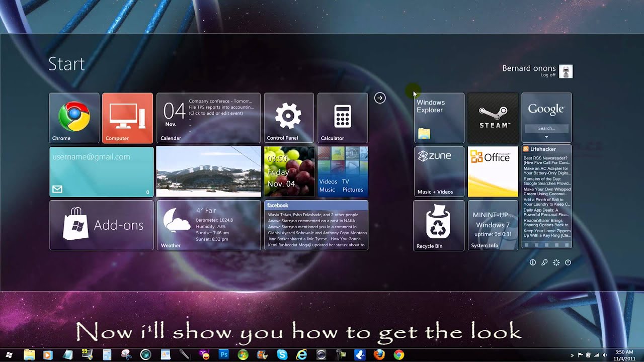
Task: Open 'Make Your Own Whipped Cream' item
Action: [x=546, y=192]
